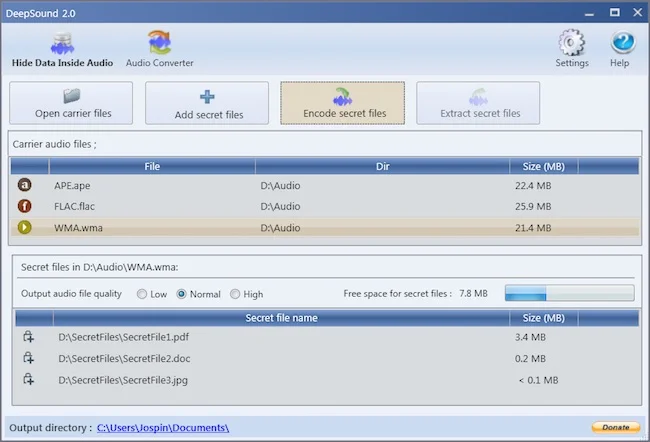This screenshot has height=442, width=650.
Task: Switch to the Audio Converter tool
Action: 160,50
